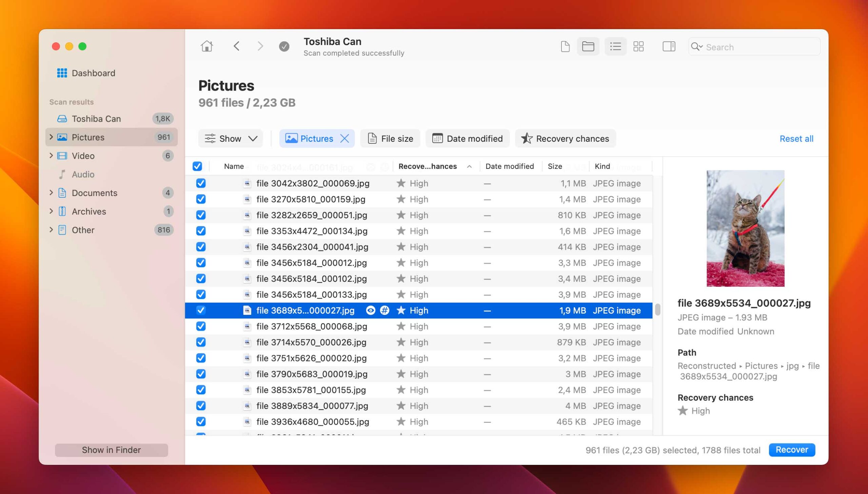868x494 pixels.
Task: Open Archives category in sidebar
Action: coord(112,211)
